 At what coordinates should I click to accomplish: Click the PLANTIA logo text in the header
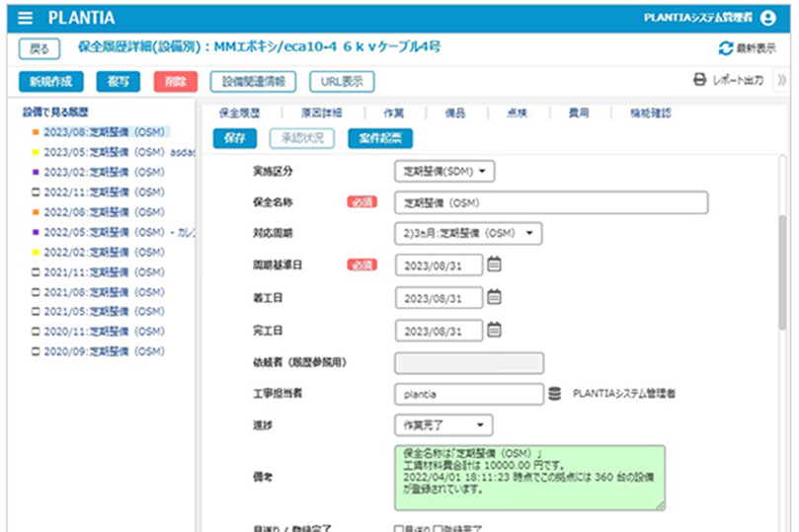(x=82, y=18)
